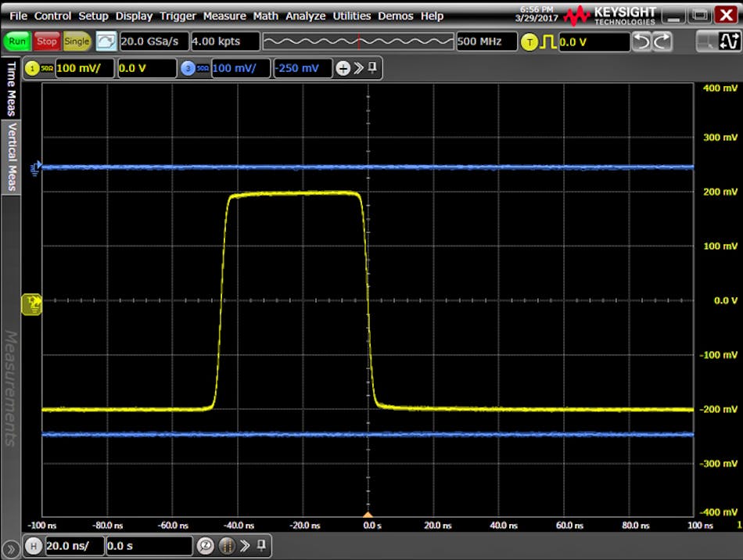The image size is (743, 560).
Task: Click the Redo arrow icon
Action: (662, 41)
